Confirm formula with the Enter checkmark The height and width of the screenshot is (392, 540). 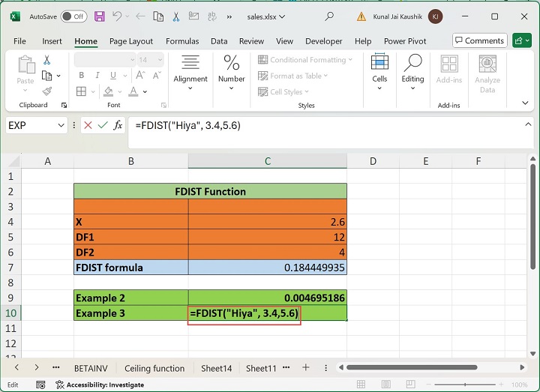click(x=103, y=126)
